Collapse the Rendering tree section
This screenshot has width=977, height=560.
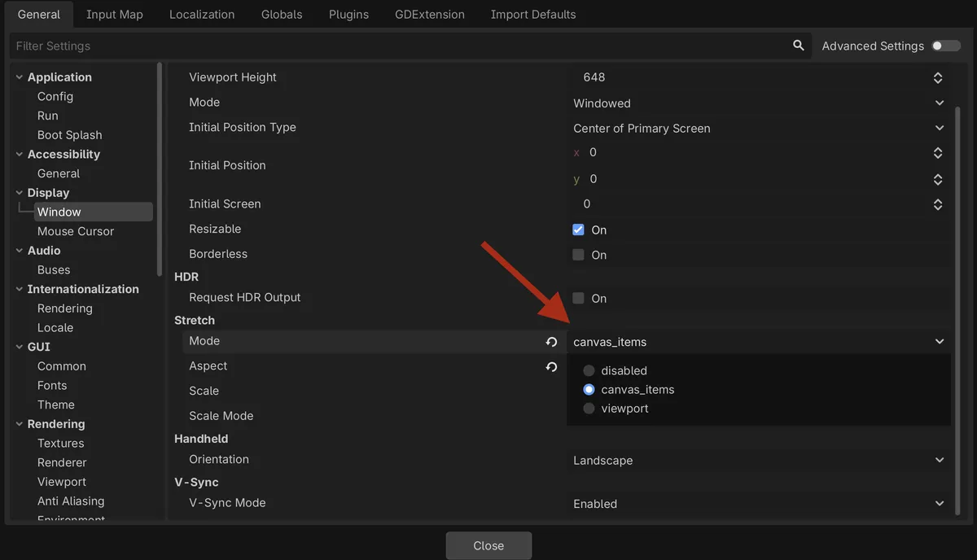[20, 424]
